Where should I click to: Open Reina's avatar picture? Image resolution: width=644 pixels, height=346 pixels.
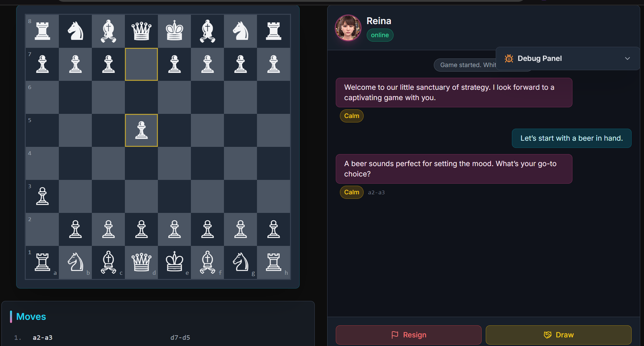point(348,28)
